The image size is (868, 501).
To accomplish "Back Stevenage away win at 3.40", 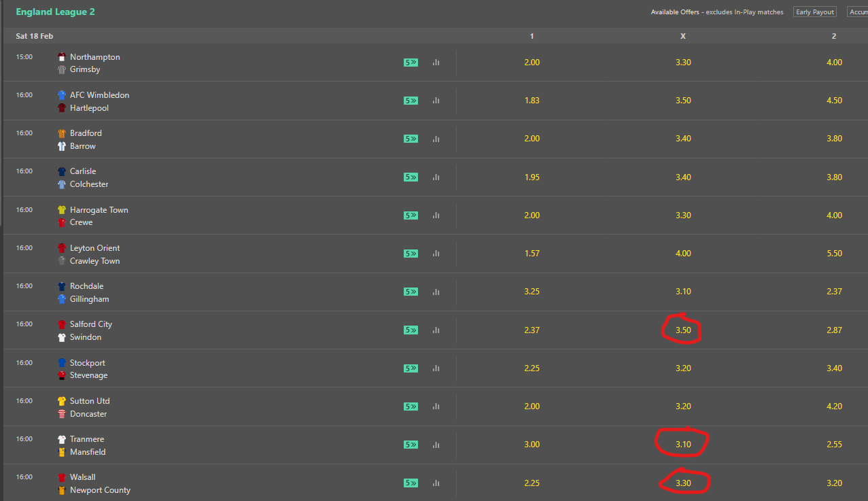I will click(x=834, y=368).
